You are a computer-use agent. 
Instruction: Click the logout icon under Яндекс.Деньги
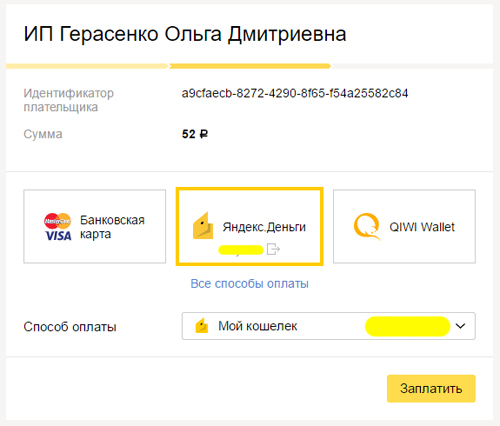pos(273,249)
